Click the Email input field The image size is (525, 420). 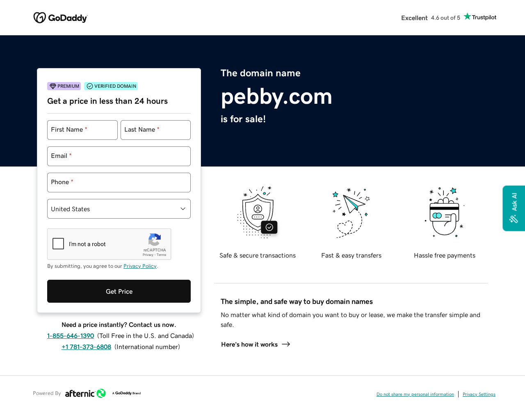(119, 156)
